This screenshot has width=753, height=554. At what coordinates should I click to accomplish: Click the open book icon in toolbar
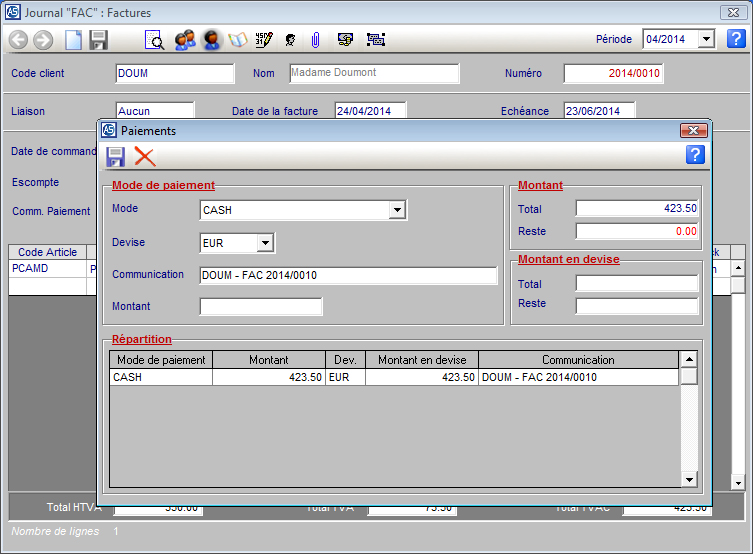(237, 40)
